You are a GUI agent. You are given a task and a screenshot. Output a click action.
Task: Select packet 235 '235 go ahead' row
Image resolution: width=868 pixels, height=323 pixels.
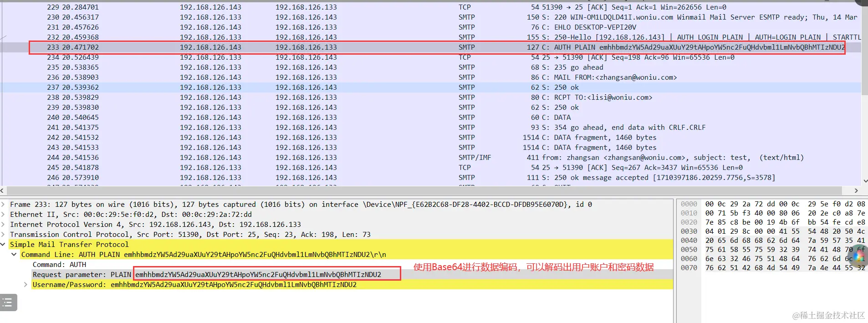click(x=431, y=67)
